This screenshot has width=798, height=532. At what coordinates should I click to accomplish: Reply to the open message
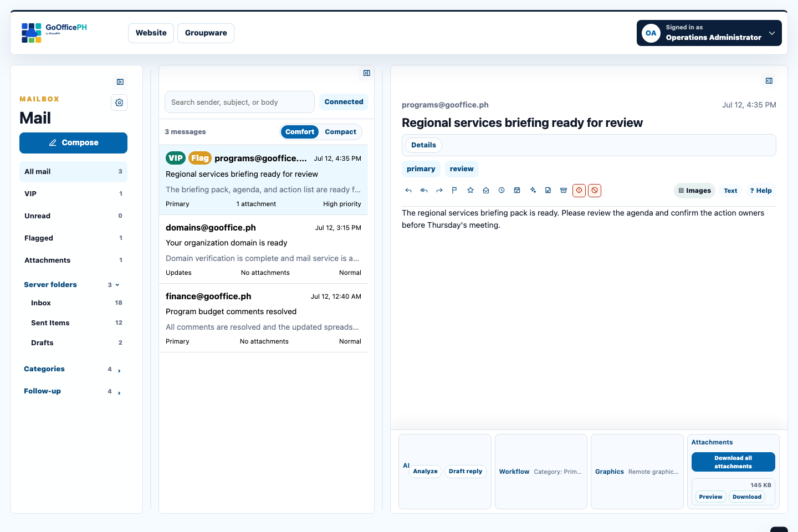pos(408,191)
